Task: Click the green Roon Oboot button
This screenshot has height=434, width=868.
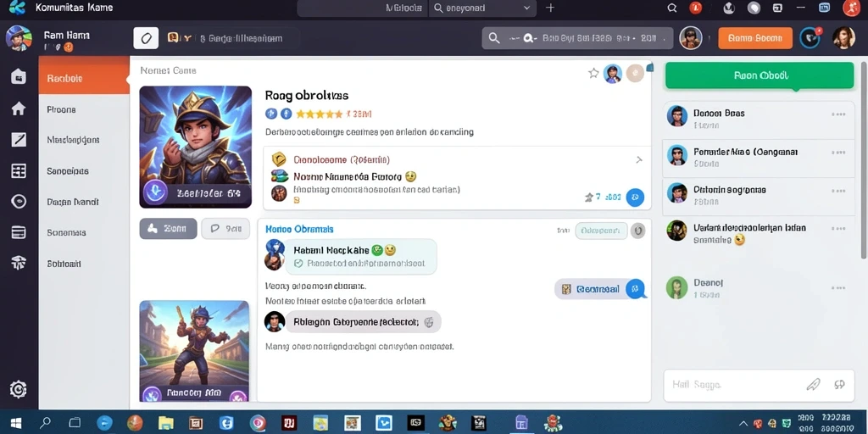Action: [759, 75]
